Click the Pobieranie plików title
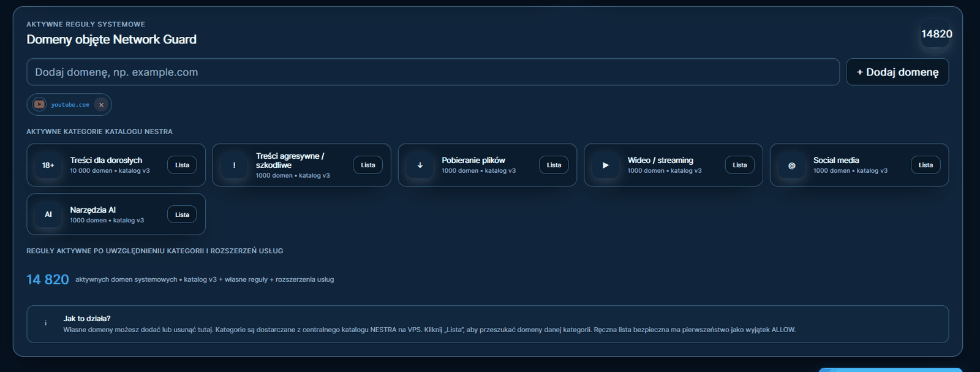This screenshot has width=980, height=372. [x=473, y=160]
